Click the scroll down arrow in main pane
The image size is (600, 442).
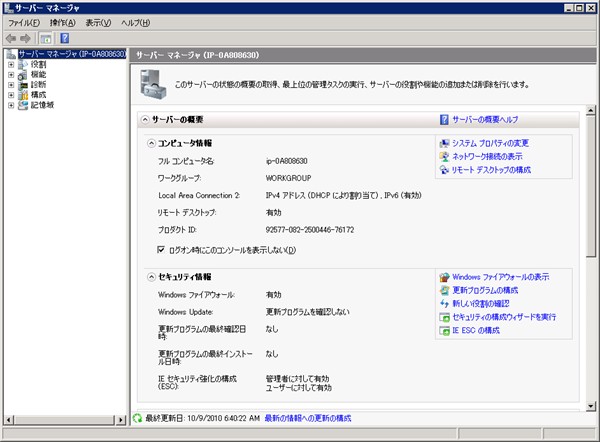[591, 406]
